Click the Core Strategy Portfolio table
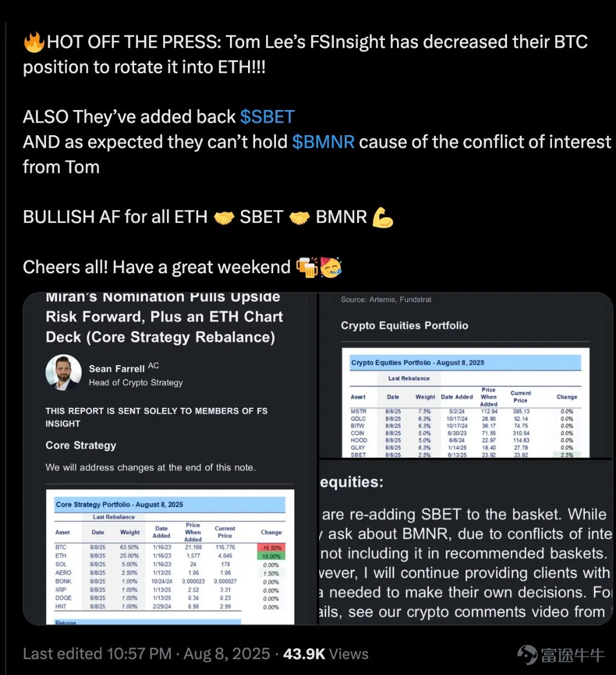Image resolution: width=616 pixels, height=675 pixels. coord(170,557)
